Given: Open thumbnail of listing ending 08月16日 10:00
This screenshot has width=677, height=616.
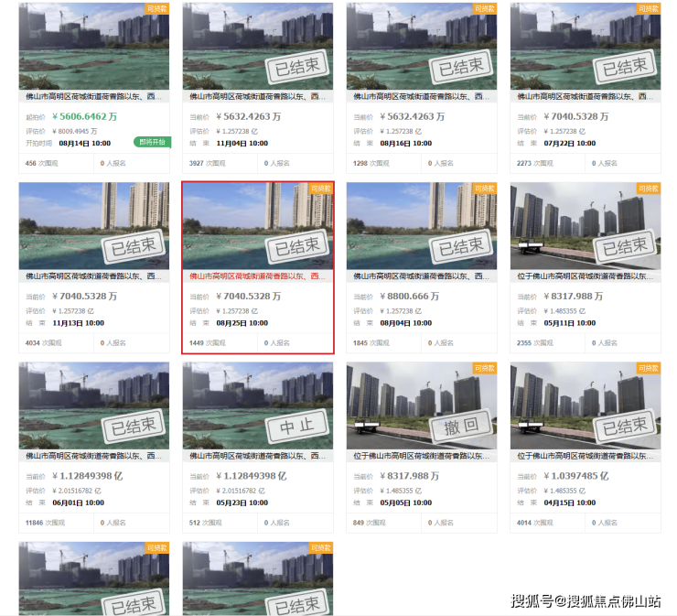Looking at the screenshot, I should (x=422, y=46).
